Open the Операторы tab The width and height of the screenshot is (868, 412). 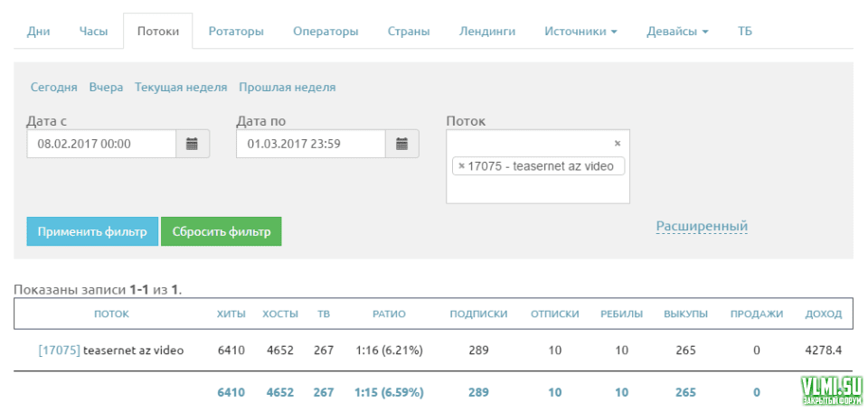coord(325,31)
